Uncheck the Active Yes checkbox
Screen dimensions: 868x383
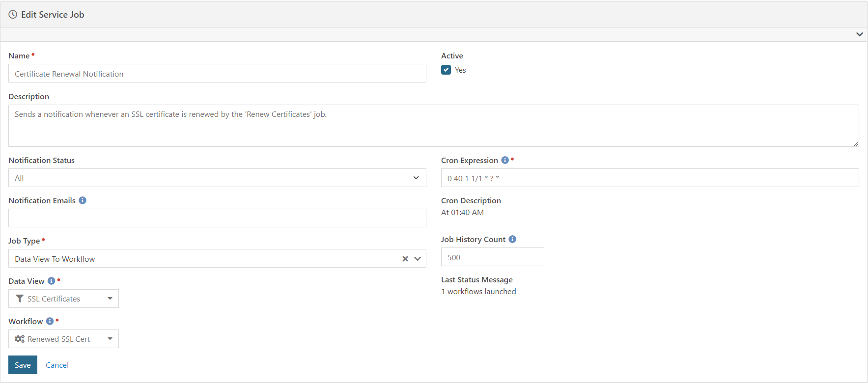pos(446,70)
